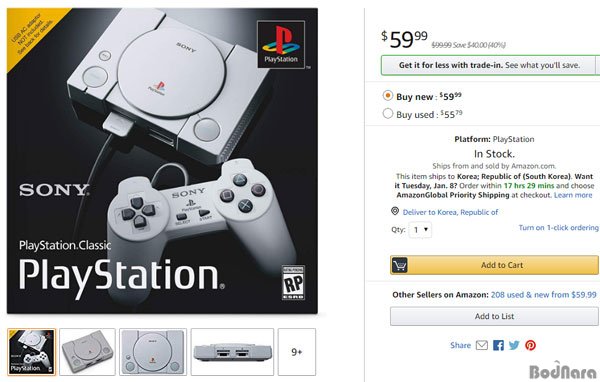Image resolution: width=600 pixels, height=382 pixels.
Task: Open the Qty quantity dropdown
Action: point(420,230)
